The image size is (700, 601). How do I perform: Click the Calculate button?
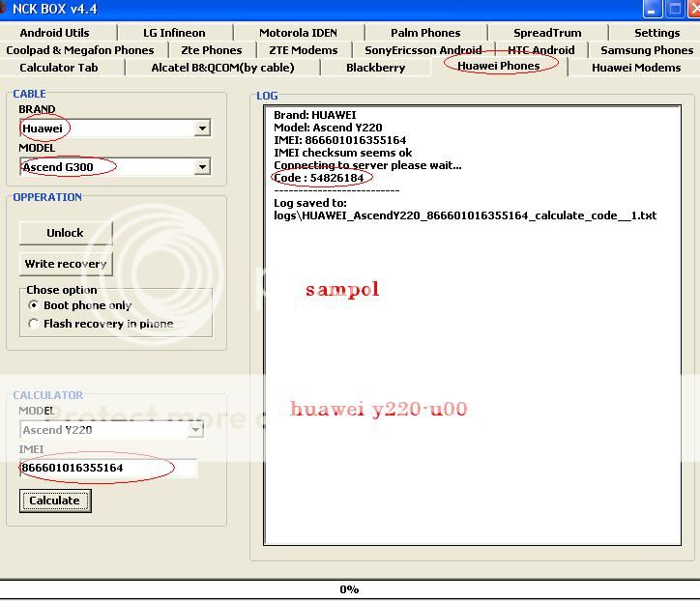pyautogui.click(x=55, y=501)
